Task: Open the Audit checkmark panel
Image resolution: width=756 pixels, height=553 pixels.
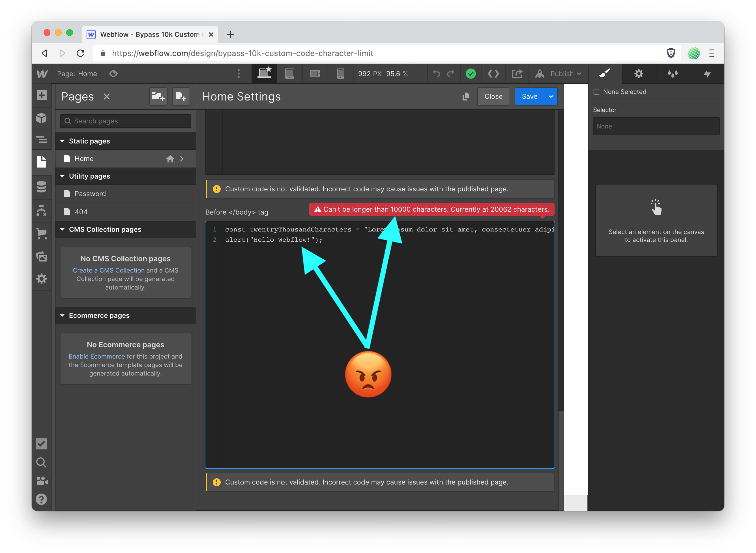Action: [42, 443]
